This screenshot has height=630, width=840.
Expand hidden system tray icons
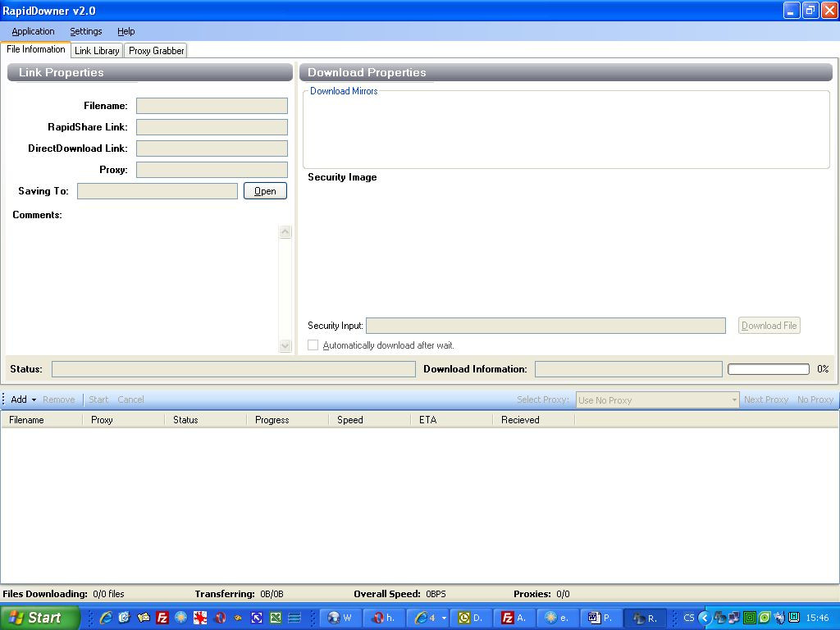click(705, 618)
